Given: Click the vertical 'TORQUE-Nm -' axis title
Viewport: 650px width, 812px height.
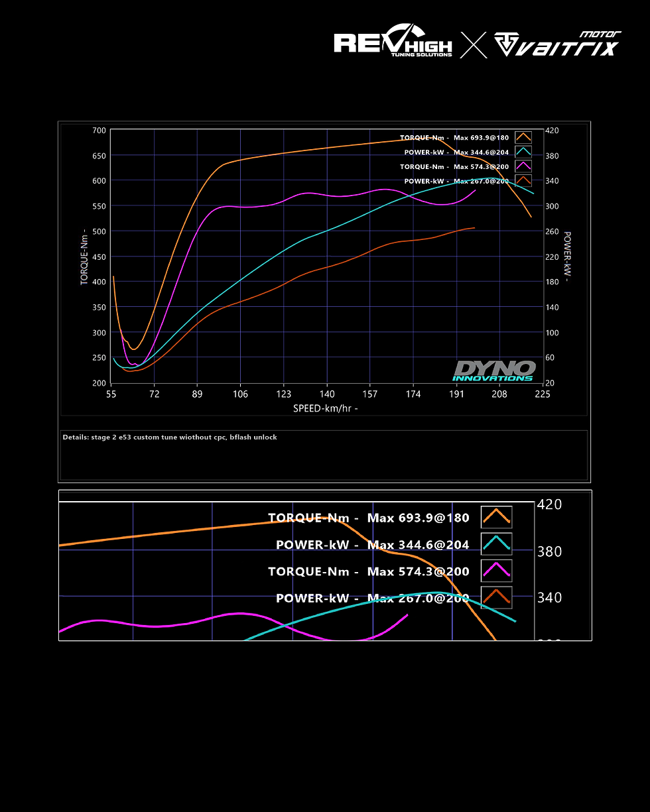Looking at the screenshot, I should click(84, 257).
